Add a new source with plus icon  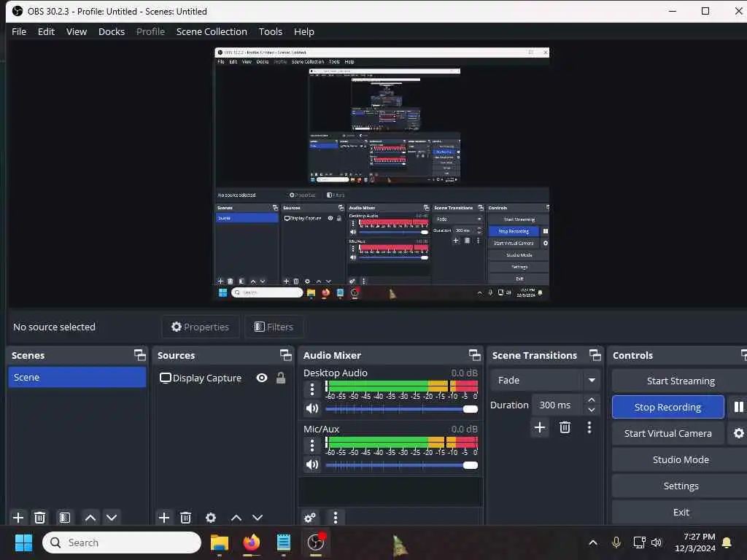click(164, 518)
